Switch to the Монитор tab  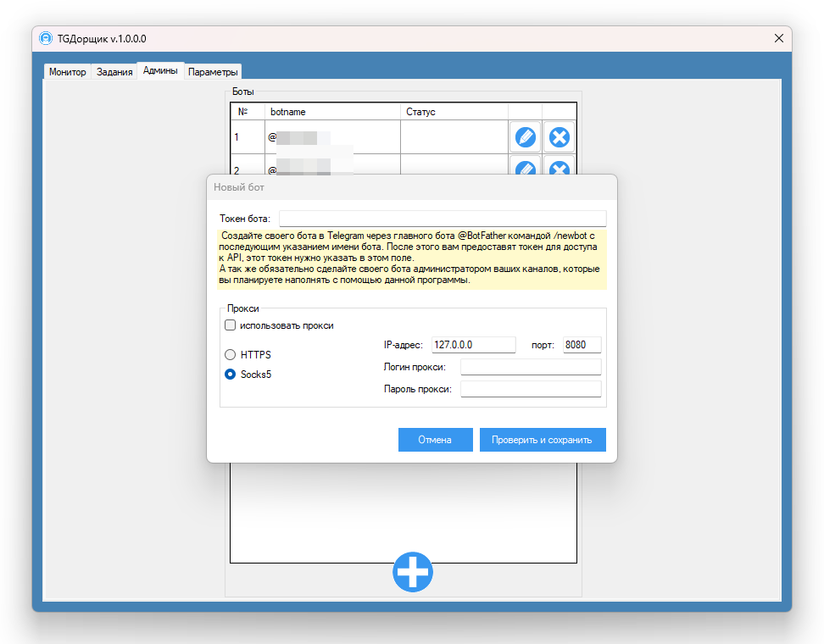click(x=67, y=72)
